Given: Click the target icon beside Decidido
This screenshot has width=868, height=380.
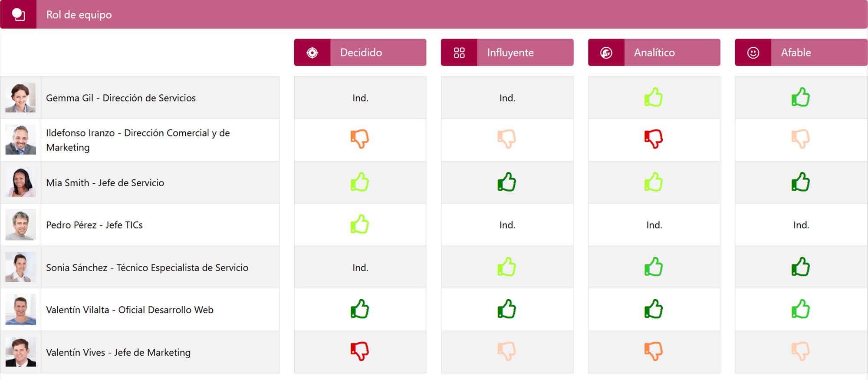Looking at the screenshot, I should pyautogui.click(x=312, y=53).
